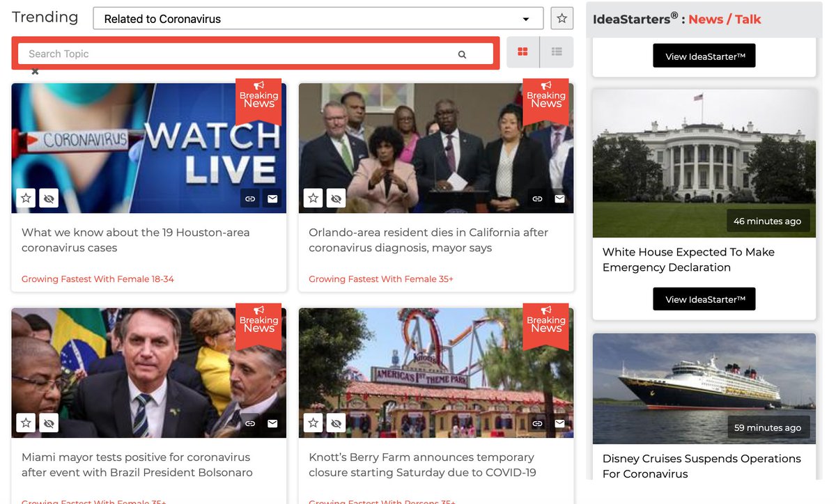Email the Knott's Berry Farm closure story
Screen dimensions: 836x504
pyautogui.click(x=559, y=423)
